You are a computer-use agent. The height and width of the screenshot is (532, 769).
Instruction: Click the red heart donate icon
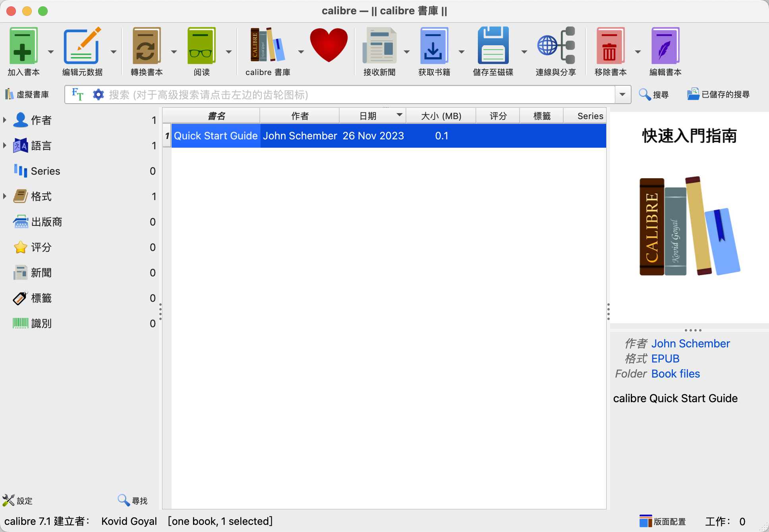[x=328, y=45]
